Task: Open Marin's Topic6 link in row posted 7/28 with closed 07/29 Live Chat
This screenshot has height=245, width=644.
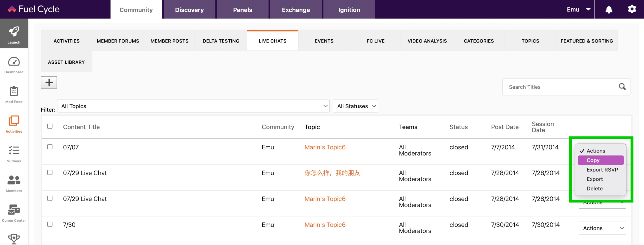Action: pos(325,199)
